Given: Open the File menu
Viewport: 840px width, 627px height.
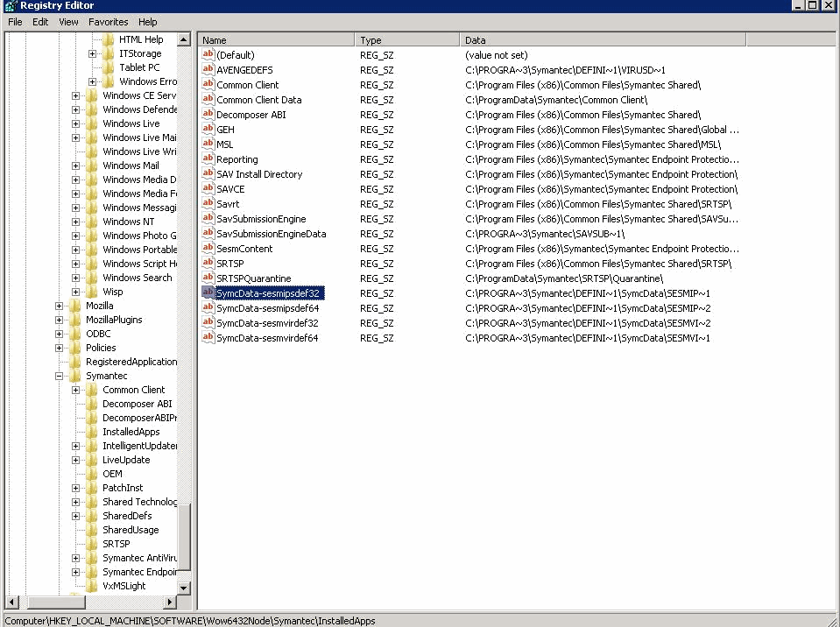Looking at the screenshot, I should click(15, 22).
